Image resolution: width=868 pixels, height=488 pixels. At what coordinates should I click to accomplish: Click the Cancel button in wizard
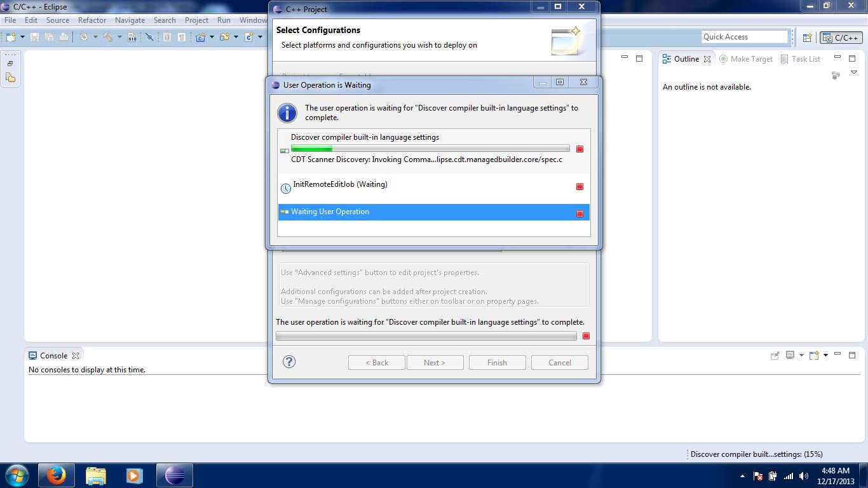click(x=560, y=362)
